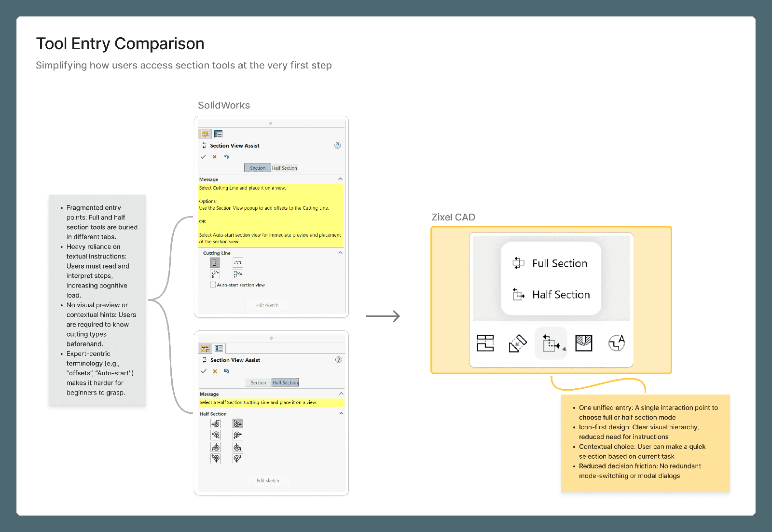Open the property list tab icon in the Cutting Line panel
772x532 pixels.
218,134
